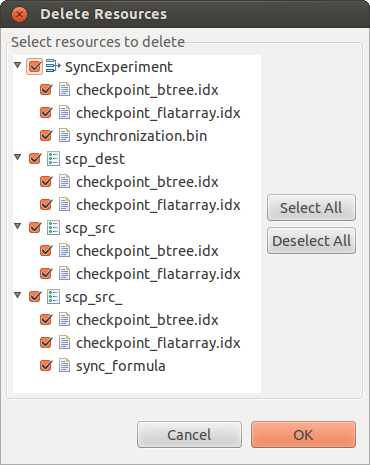Click the scp_src trace icon
Image resolution: width=370 pixels, height=465 pixels.
point(53,228)
